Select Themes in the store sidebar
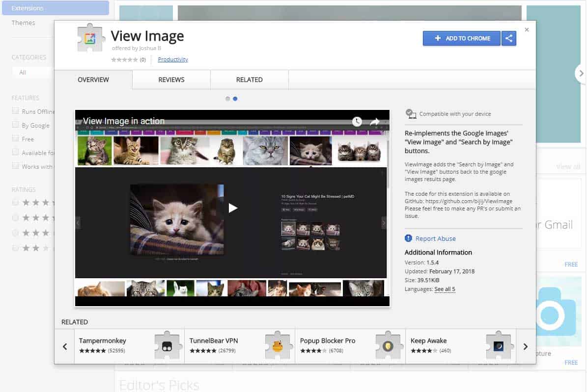 pos(23,23)
